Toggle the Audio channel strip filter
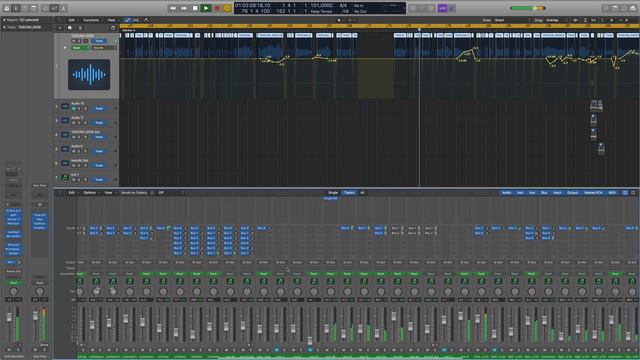 point(506,193)
